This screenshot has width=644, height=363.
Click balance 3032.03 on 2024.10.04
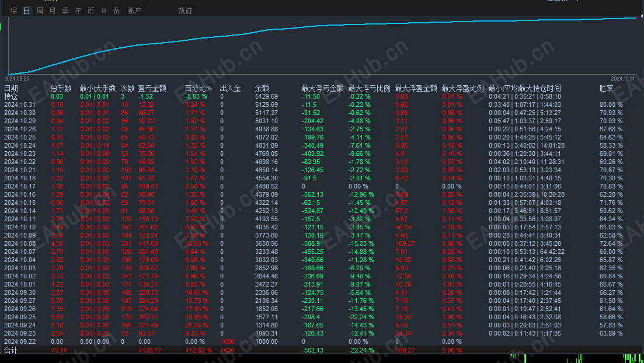click(x=266, y=260)
